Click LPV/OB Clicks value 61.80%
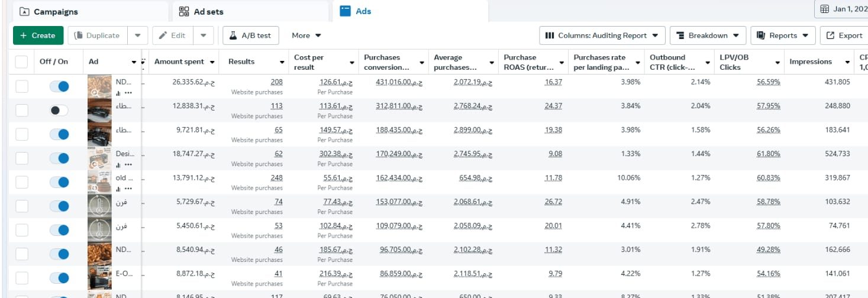The width and height of the screenshot is (868, 298). click(769, 154)
